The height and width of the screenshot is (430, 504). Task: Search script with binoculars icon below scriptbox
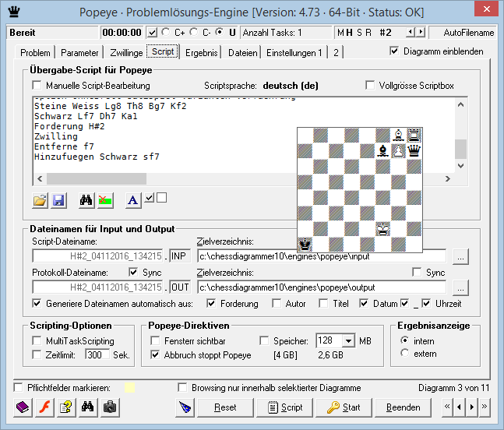coord(86,200)
